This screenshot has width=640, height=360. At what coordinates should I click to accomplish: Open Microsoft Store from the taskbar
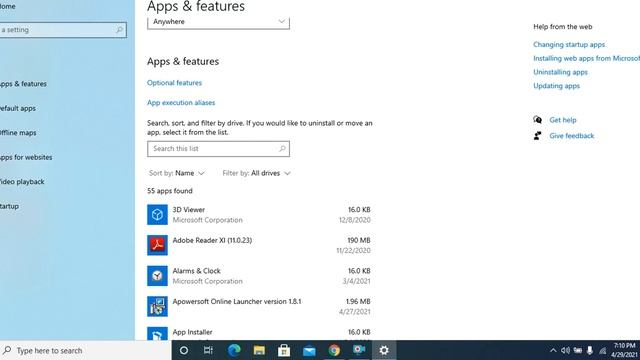(284, 350)
